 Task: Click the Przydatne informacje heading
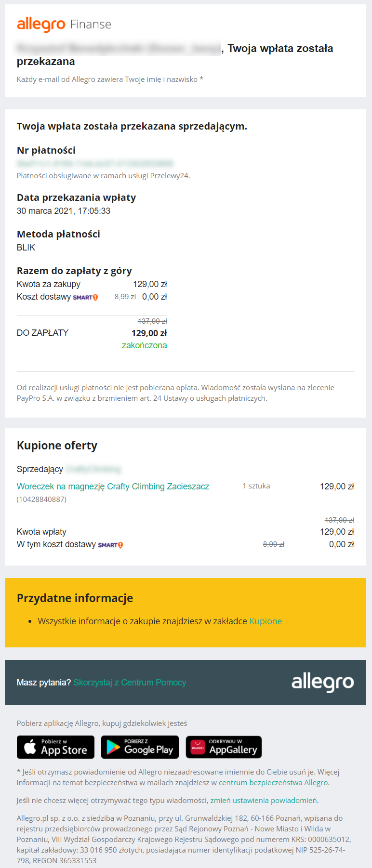[75, 598]
